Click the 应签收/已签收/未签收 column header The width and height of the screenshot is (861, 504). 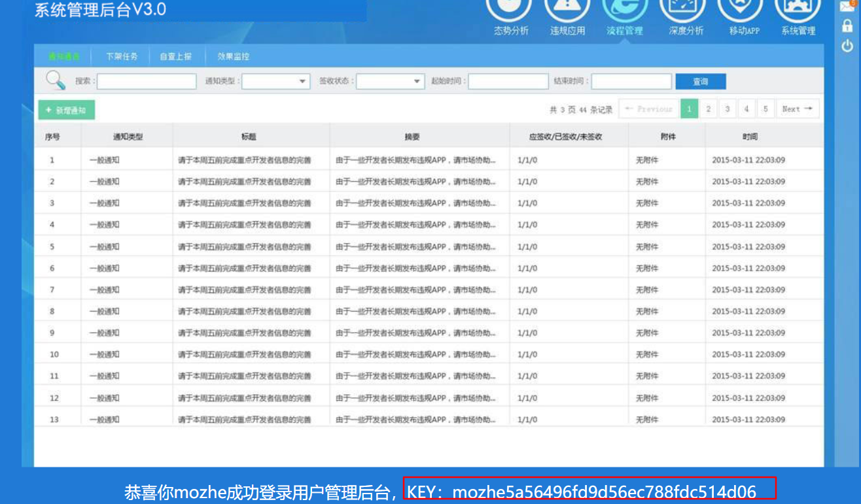565,137
